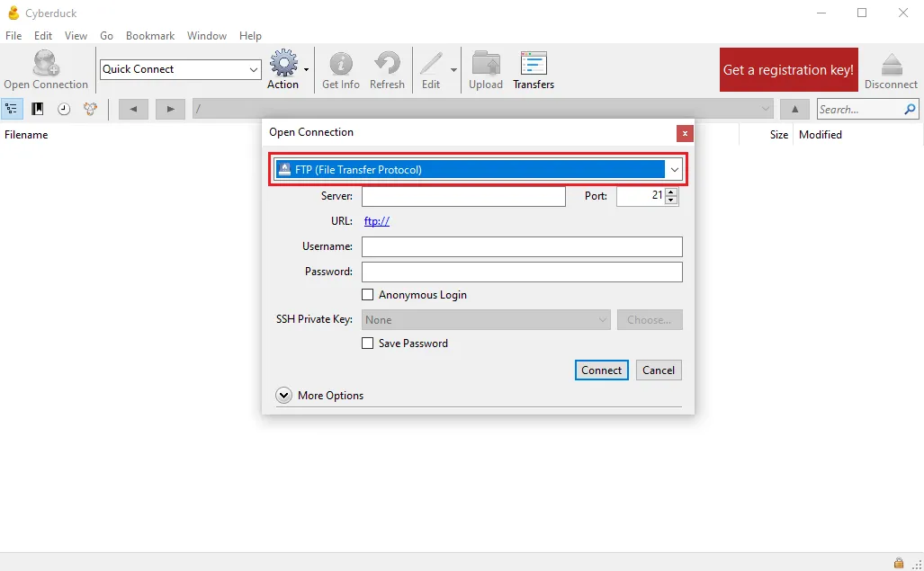This screenshot has height=571, width=924.
Task: Go to parent folder with up arrow
Action: 795,109
